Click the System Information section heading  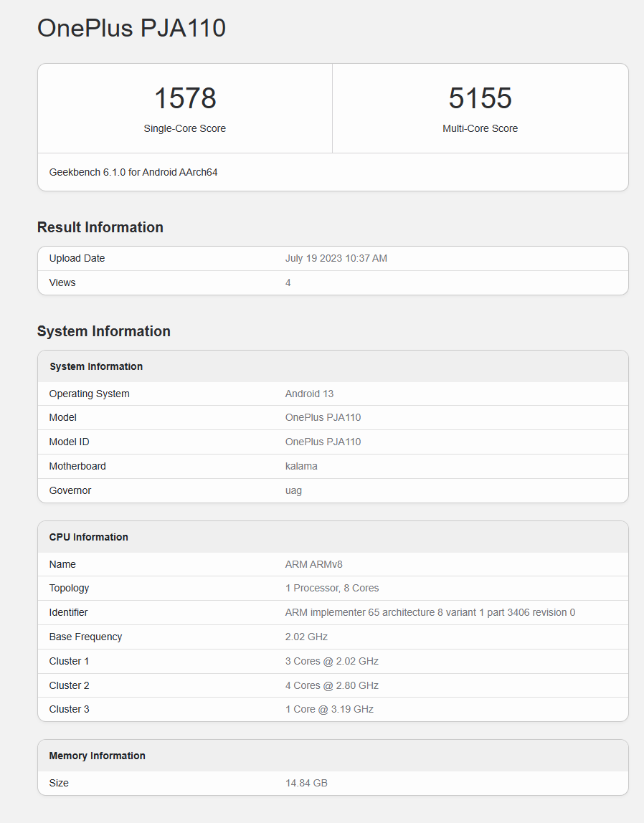pos(104,331)
